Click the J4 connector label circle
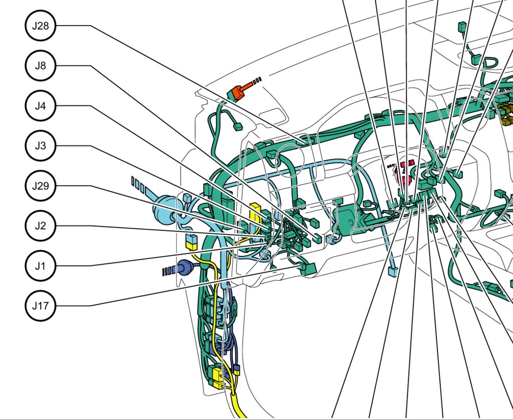This screenshot has height=420, width=513. (41, 106)
